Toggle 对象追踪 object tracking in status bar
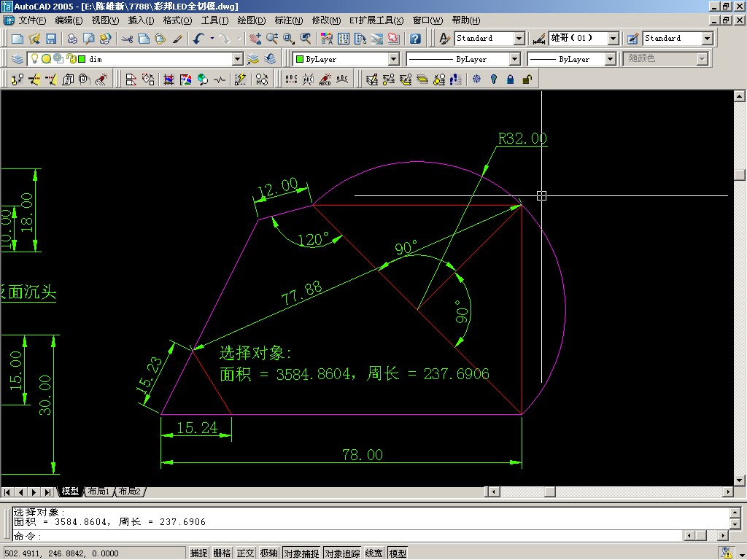Screen dimensions: 747x560 click(x=343, y=553)
